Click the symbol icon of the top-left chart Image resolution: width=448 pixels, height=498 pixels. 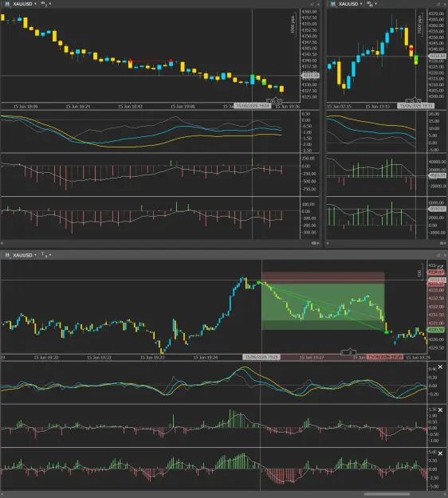pos(7,4)
